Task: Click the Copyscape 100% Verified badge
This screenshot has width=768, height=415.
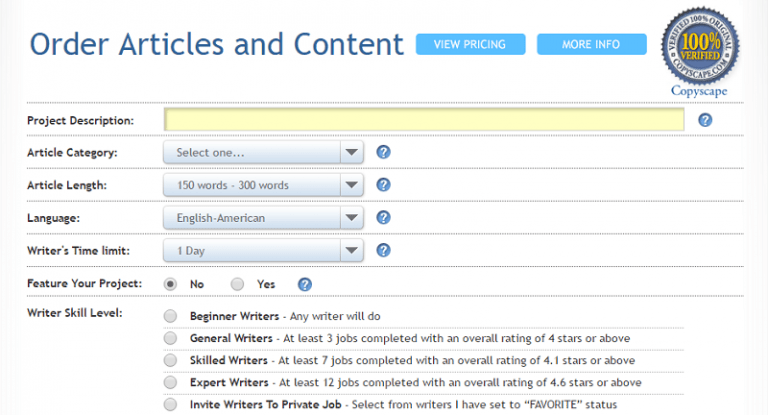Action: tap(700, 46)
